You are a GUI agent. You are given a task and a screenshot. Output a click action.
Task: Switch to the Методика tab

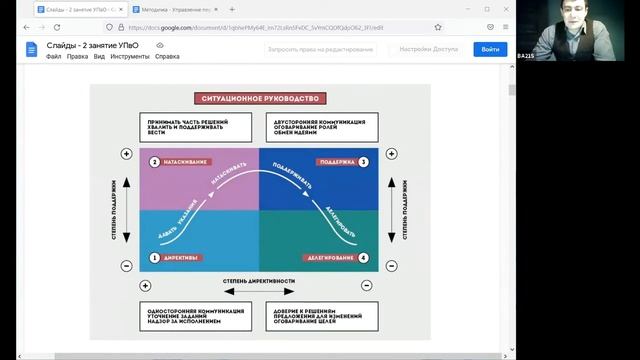tap(176, 9)
